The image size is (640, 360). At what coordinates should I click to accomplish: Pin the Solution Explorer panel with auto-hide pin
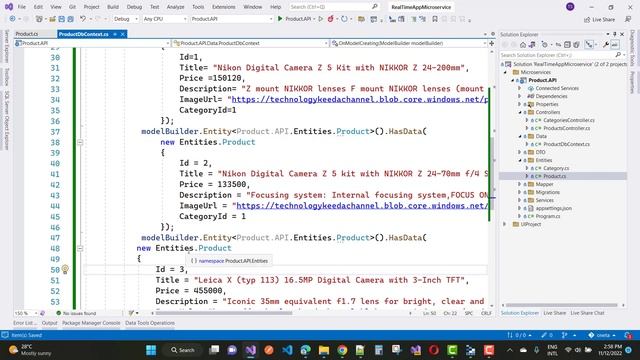point(615,34)
